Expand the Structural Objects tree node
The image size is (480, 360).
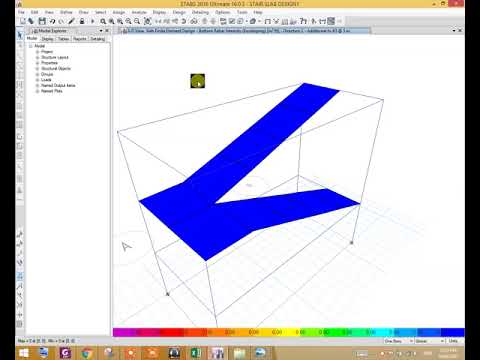[37, 69]
